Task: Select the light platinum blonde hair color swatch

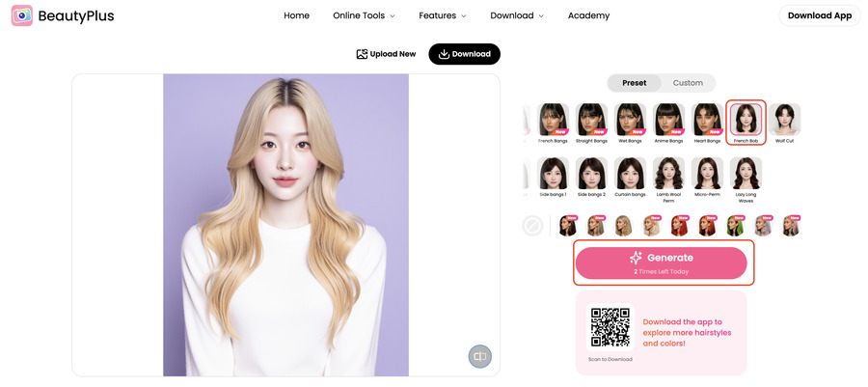Action: [652, 226]
